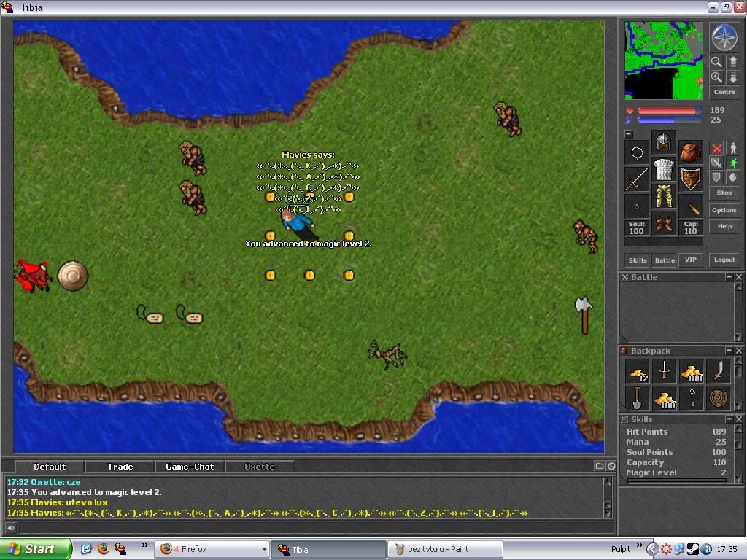Enable defensive fight mode (shield icon)
Image resolution: width=747 pixels, height=560 pixels.
(x=716, y=178)
